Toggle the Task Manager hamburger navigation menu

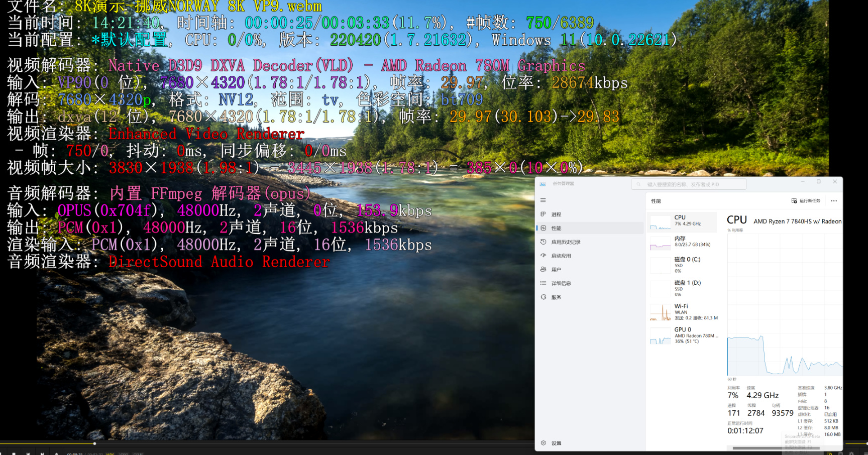pyautogui.click(x=543, y=200)
